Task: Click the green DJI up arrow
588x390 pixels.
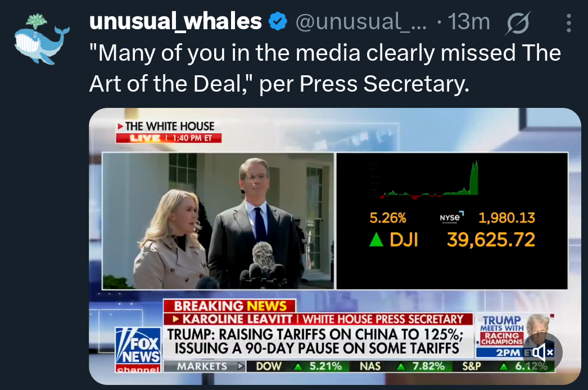Action: [x=376, y=239]
